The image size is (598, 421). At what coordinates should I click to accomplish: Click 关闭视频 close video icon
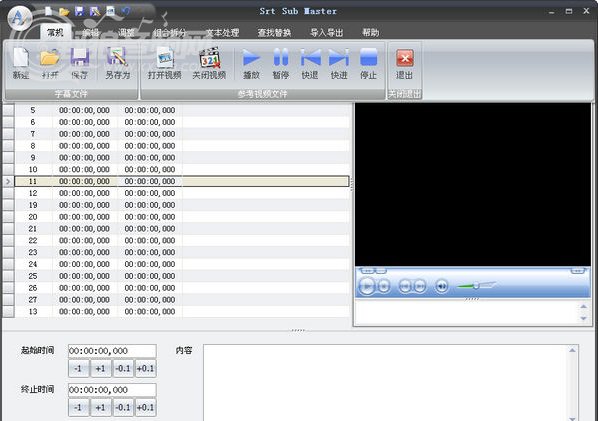coord(209,63)
